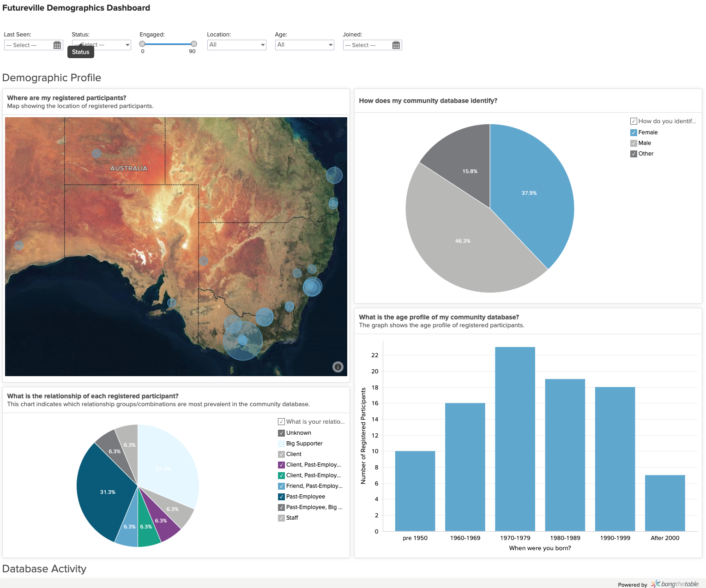Click the pre 1950 bar

[415, 491]
